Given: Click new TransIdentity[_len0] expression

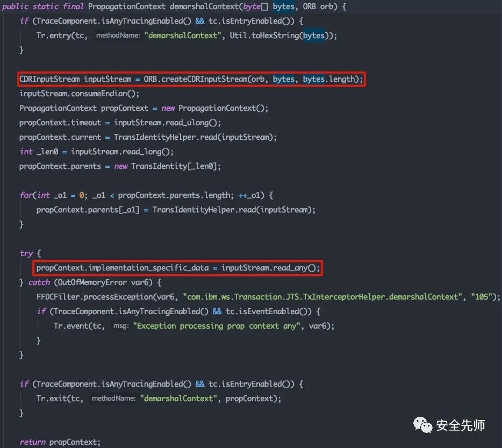Looking at the screenshot, I should coord(166,166).
